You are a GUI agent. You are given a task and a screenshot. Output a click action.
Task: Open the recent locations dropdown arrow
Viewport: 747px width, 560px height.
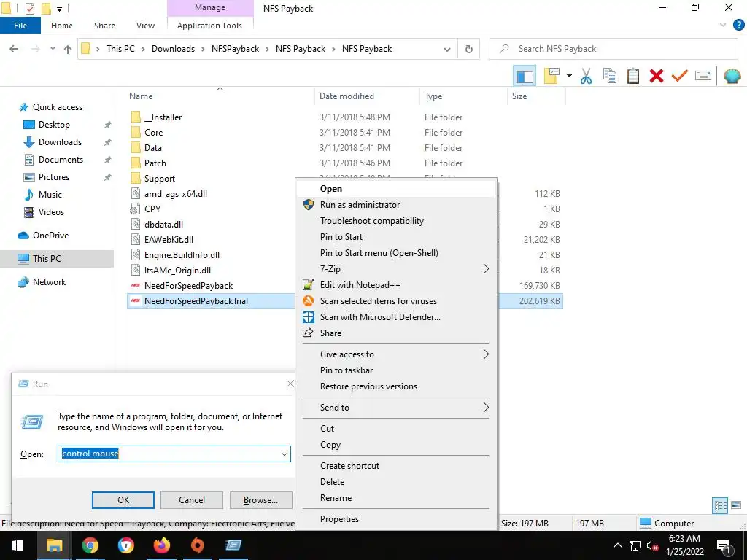(x=53, y=49)
